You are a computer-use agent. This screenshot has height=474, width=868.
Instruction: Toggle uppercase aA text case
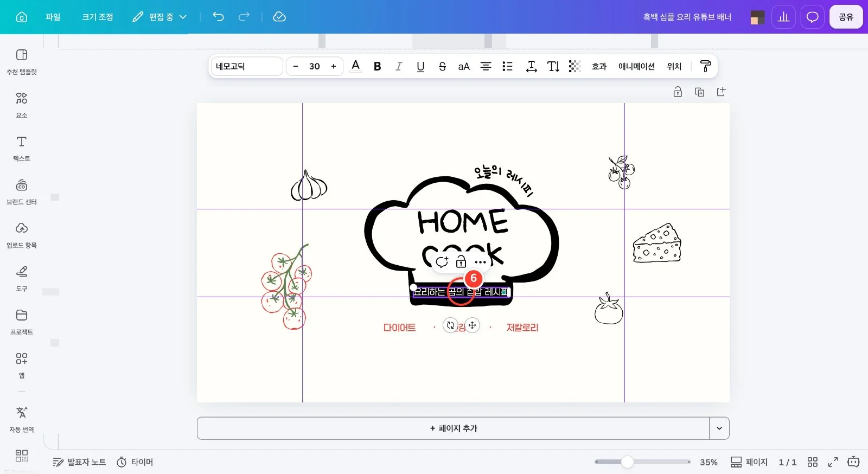(x=464, y=66)
